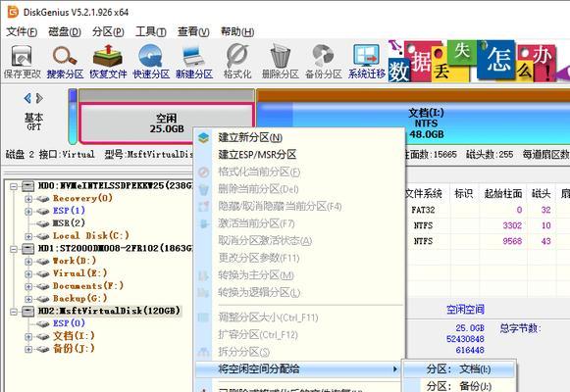Go to previous disk with left arrow
This screenshot has width=570, height=392.
[27, 98]
